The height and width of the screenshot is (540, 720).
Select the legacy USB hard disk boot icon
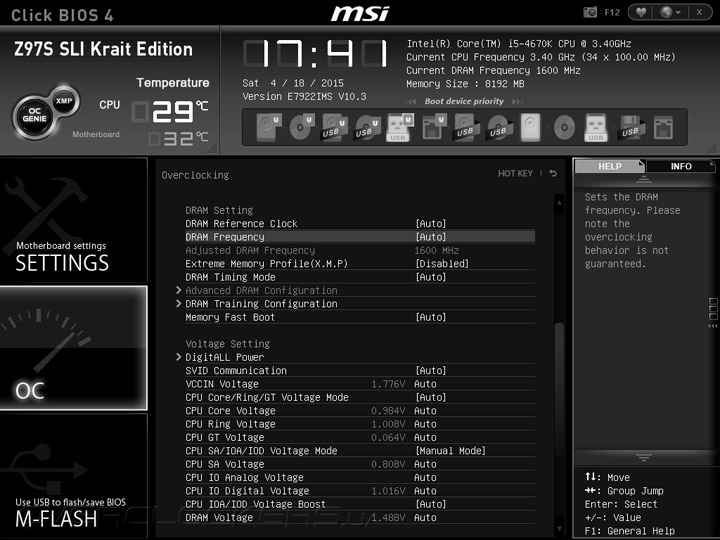point(467,127)
